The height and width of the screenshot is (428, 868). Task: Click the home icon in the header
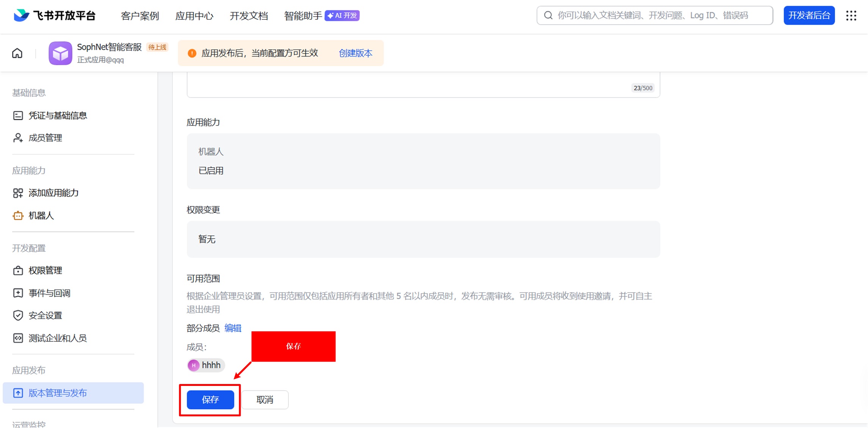pos(17,53)
